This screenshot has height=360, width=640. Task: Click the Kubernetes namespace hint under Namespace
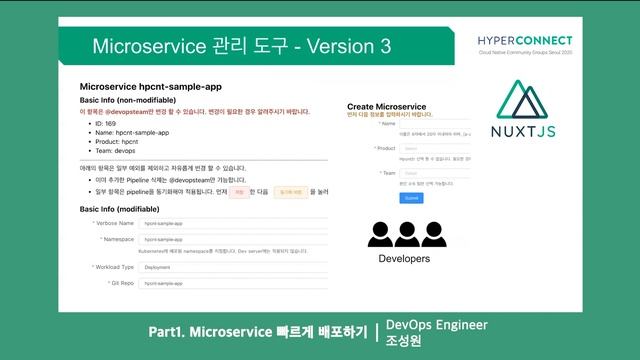coord(223,251)
